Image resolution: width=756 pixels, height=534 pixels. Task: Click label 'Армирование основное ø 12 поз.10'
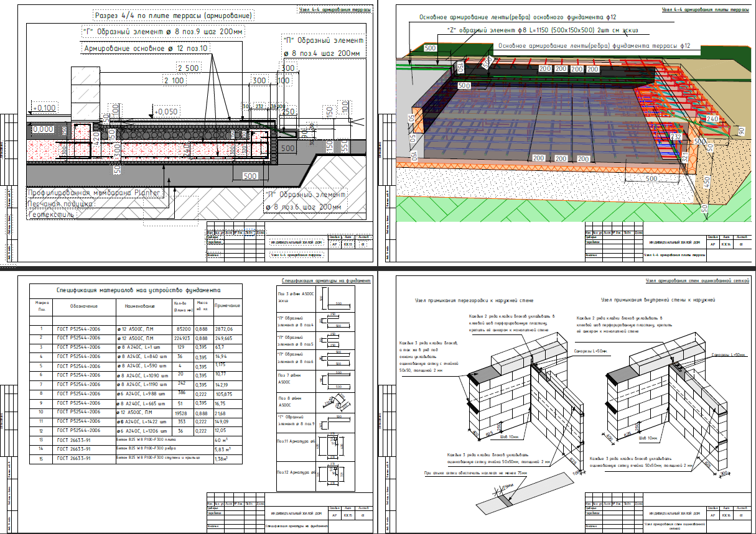coord(146,48)
